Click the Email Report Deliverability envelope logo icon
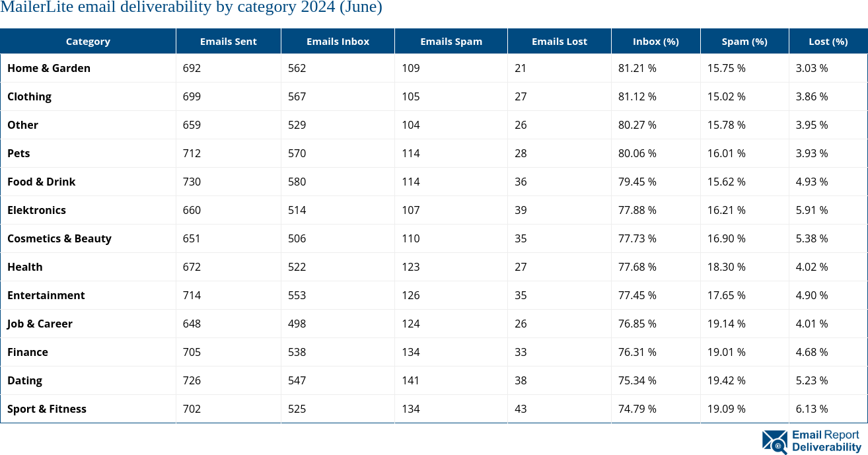The image size is (868, 455). (775, 442)
